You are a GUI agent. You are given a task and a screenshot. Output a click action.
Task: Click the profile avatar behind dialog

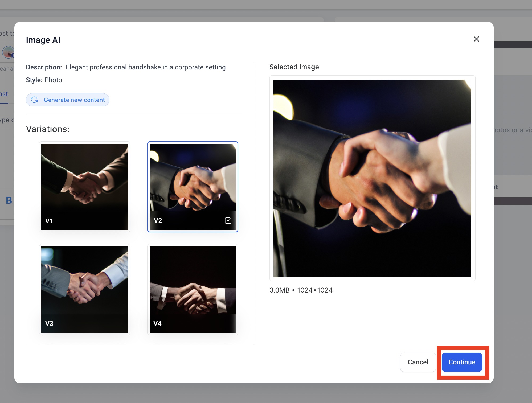point(8,52)
